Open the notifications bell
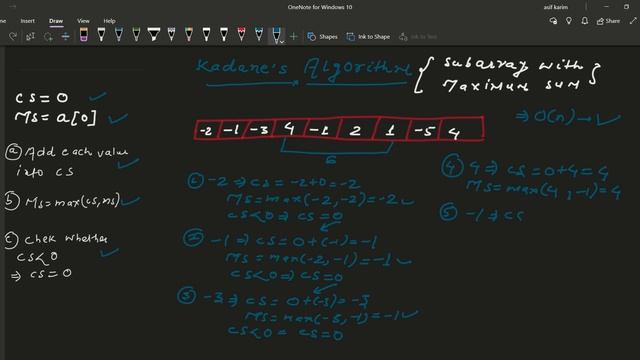The width and height of the screenshot is (640, 360). 584,21
